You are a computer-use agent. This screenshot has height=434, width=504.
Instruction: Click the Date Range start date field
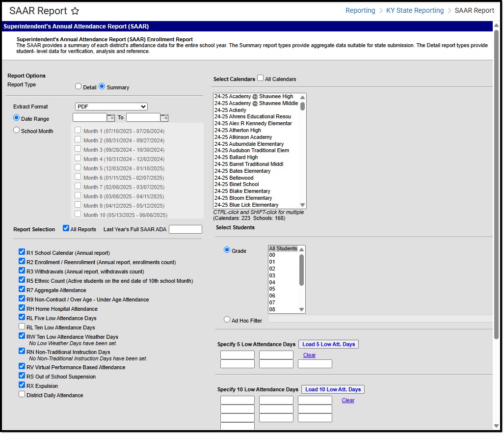click(x=90, y=118)
